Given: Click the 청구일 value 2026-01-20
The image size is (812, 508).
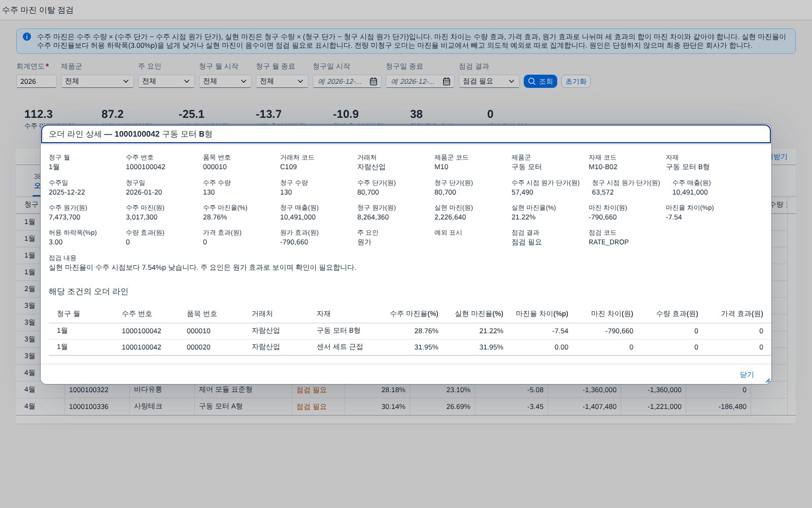Looking at the screenshot, I should pyautogui.click(x=144, y=192).
